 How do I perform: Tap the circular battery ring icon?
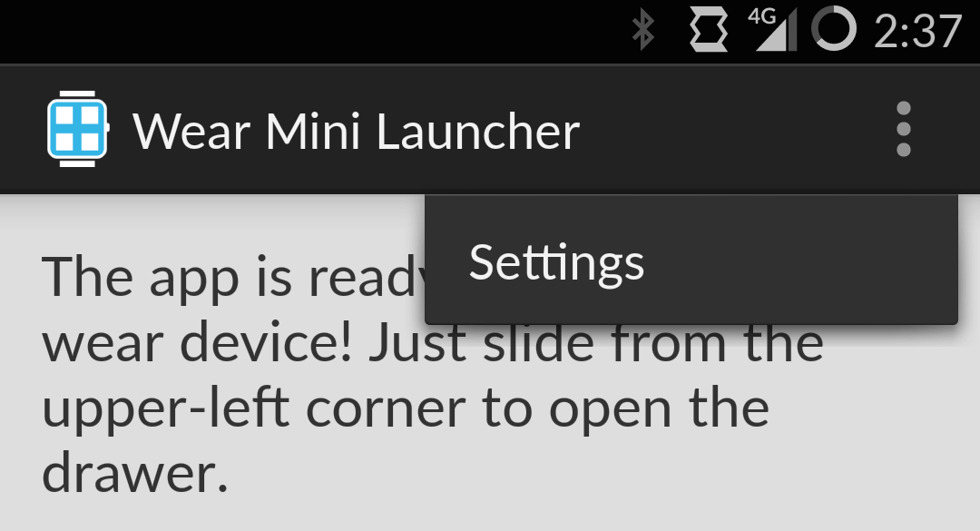(834, 29)
